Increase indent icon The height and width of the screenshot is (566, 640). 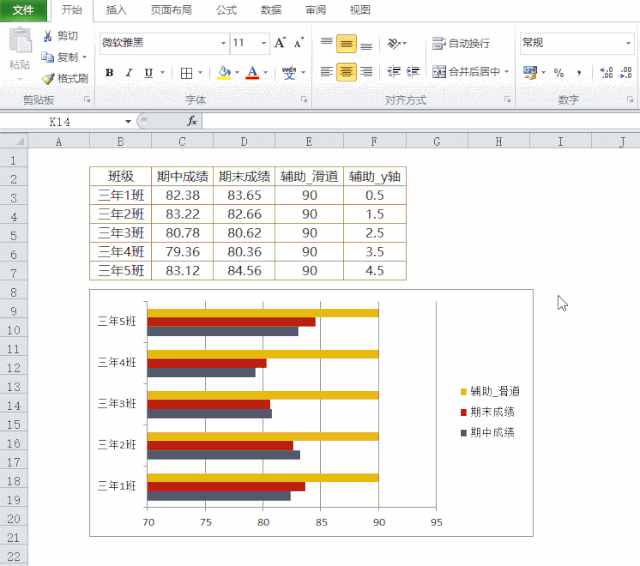[x=413, y=72]
